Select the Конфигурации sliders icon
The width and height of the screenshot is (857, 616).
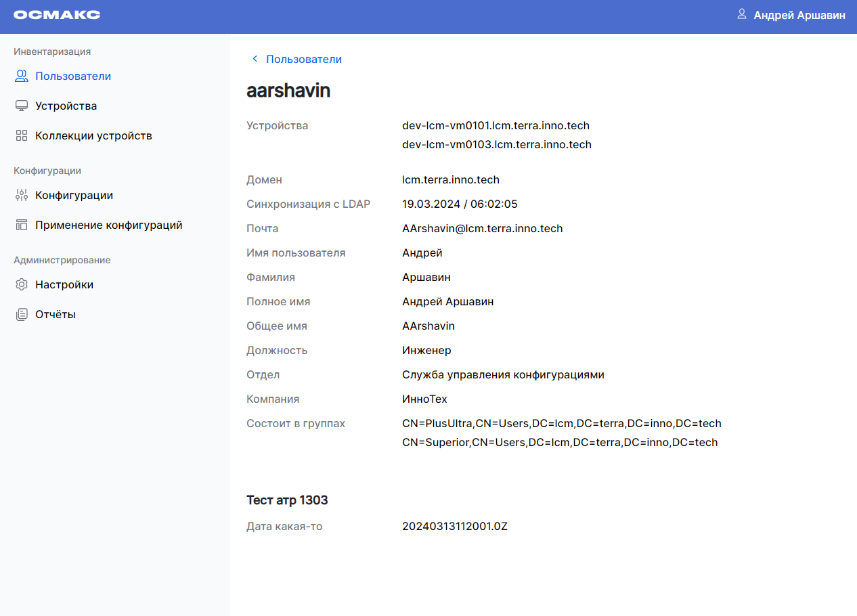(x=20, y=195)
